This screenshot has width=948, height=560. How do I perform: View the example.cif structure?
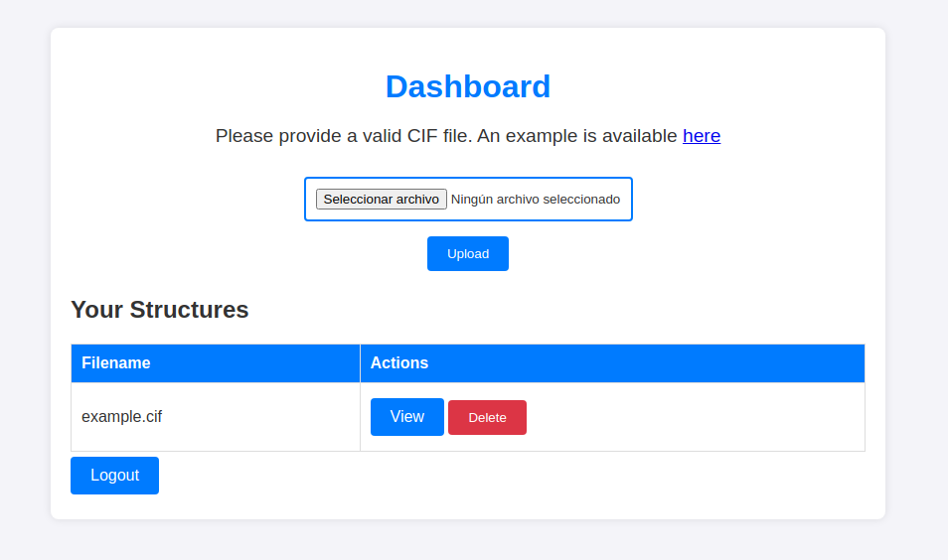[406, 417]
